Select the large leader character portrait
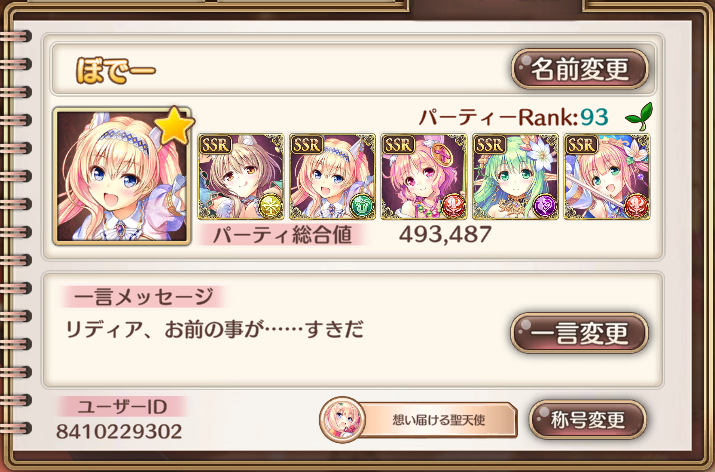715x472 pixels. (122, 176)
